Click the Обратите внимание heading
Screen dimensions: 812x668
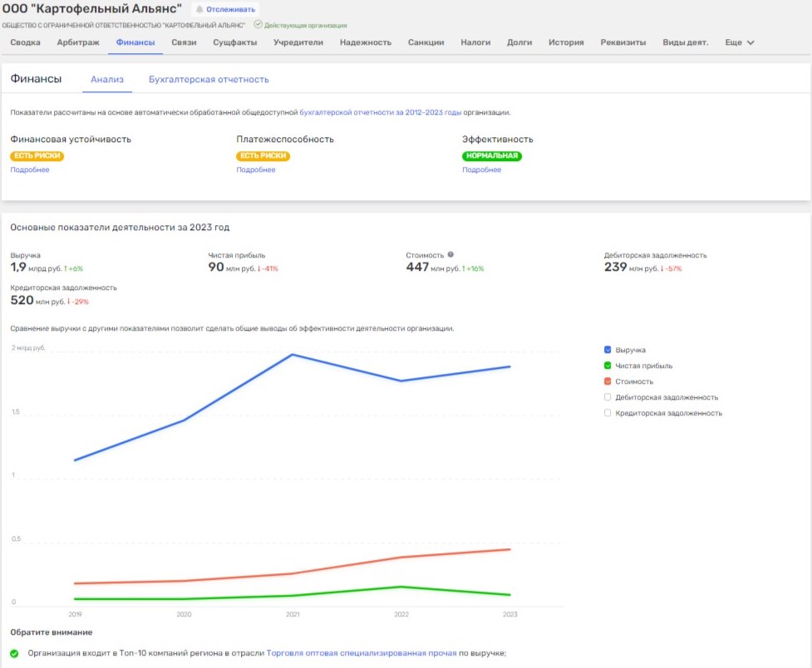click(x=52, y=632)
